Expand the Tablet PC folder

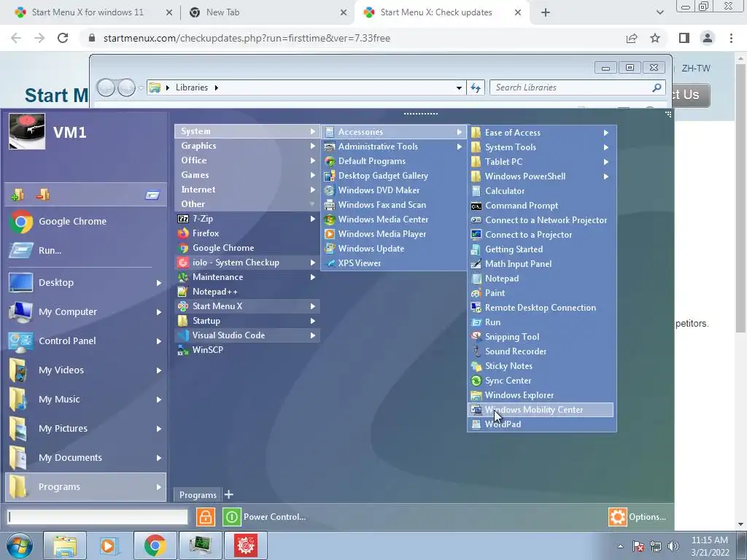tap(541, 162)
